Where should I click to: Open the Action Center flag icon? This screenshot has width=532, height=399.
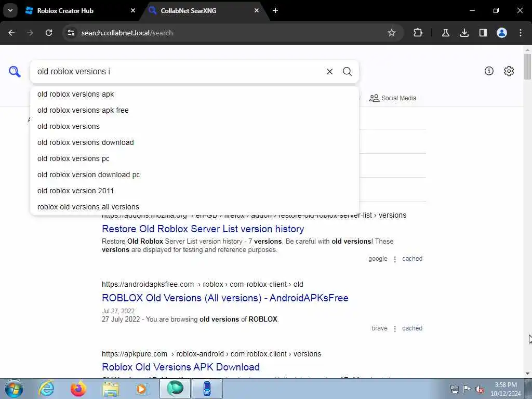click(467, 389)
